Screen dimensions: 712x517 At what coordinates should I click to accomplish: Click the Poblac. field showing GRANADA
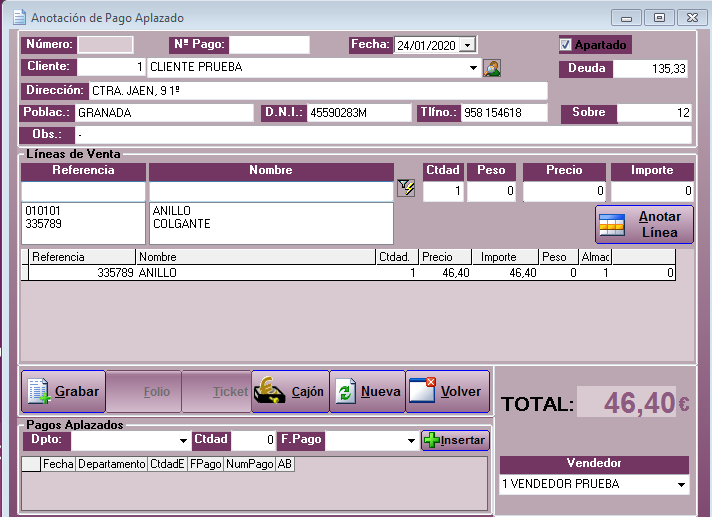coord(164,113)
